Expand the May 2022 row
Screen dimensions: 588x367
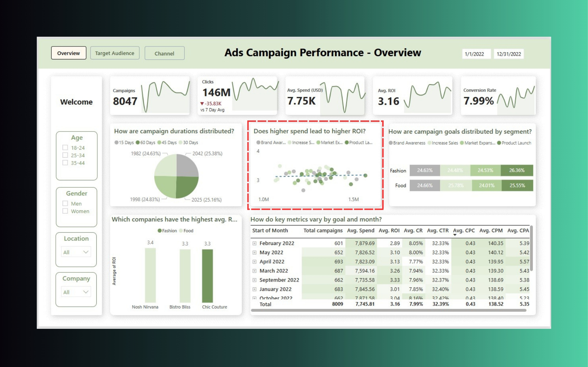click(x=254, y=252)
